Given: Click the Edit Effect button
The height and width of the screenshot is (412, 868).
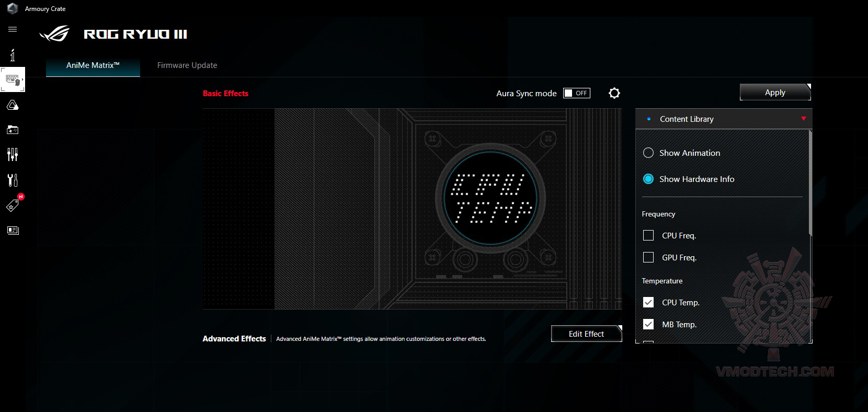Looking at the screenshot, I should (x=587, y=334).
